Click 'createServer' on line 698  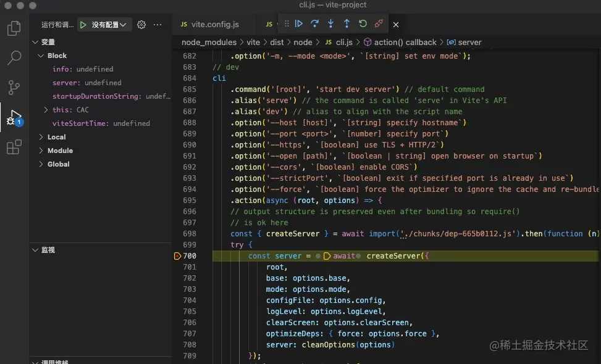pos(292,234)
